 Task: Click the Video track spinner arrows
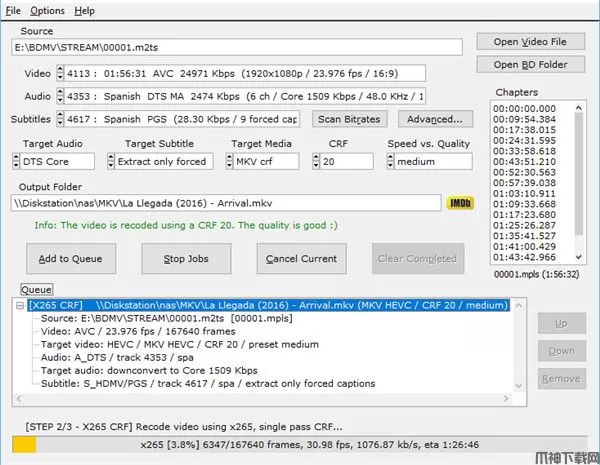point(59,73)
